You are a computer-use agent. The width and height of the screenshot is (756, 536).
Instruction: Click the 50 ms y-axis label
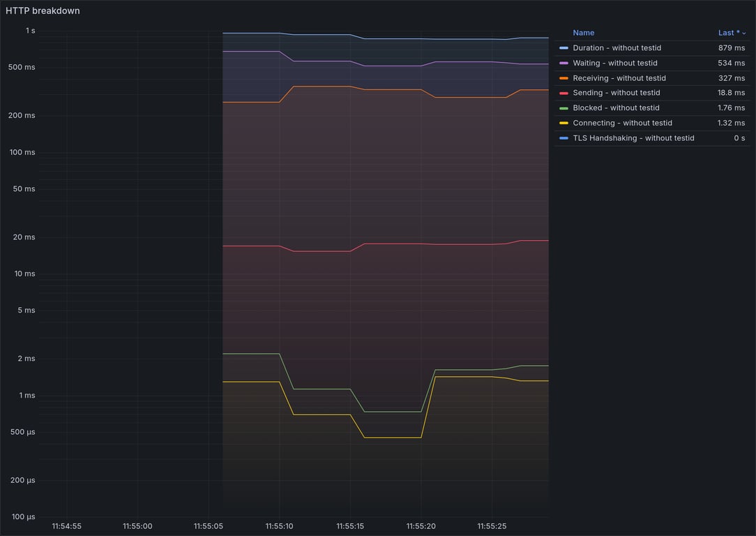point(24,188)
